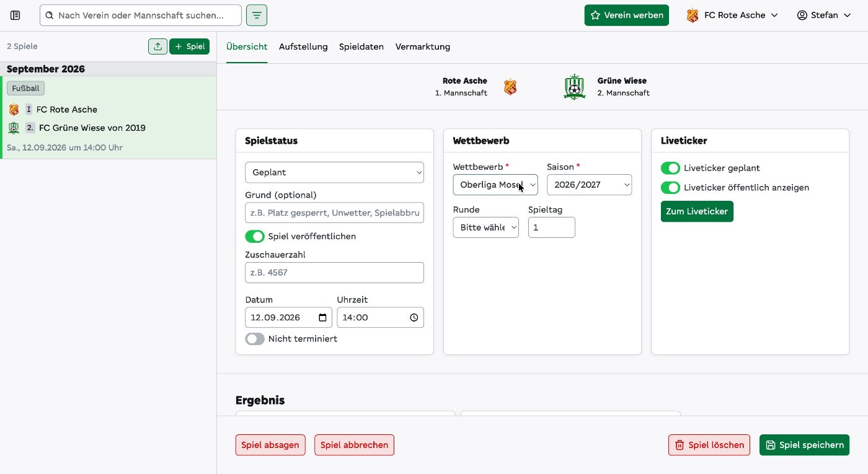Open the Stefan user menu
The width and height of the screenshot is (868, 474).
[825, 15]
